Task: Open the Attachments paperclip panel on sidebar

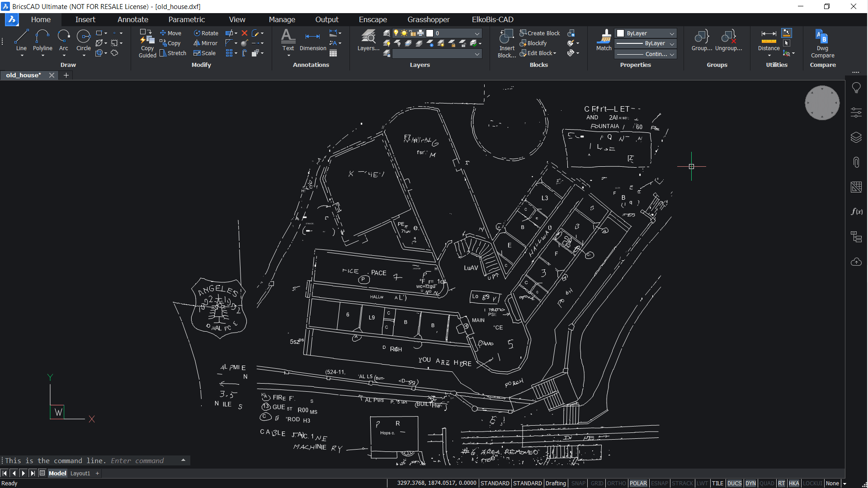Action: pos(856,162)
